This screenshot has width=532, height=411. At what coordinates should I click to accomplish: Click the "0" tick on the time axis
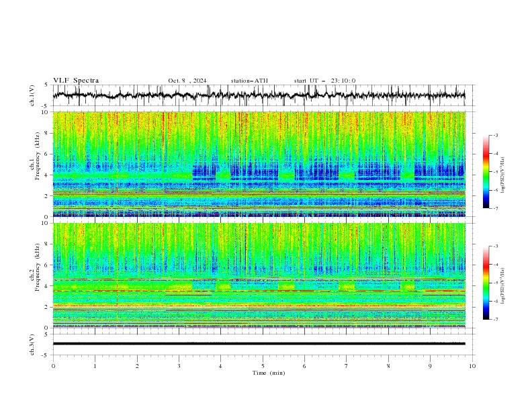click(53, 366)
